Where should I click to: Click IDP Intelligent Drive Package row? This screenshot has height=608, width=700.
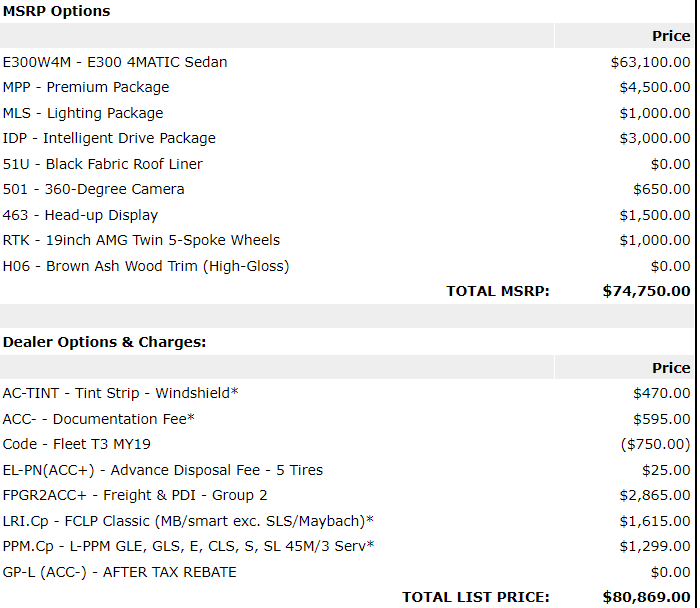pos(347,138)
